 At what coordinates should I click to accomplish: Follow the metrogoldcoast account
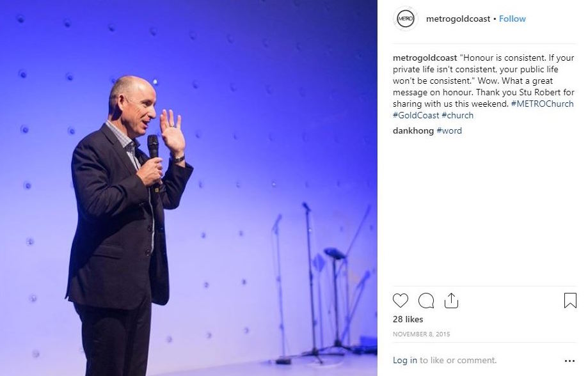point(513,19)
